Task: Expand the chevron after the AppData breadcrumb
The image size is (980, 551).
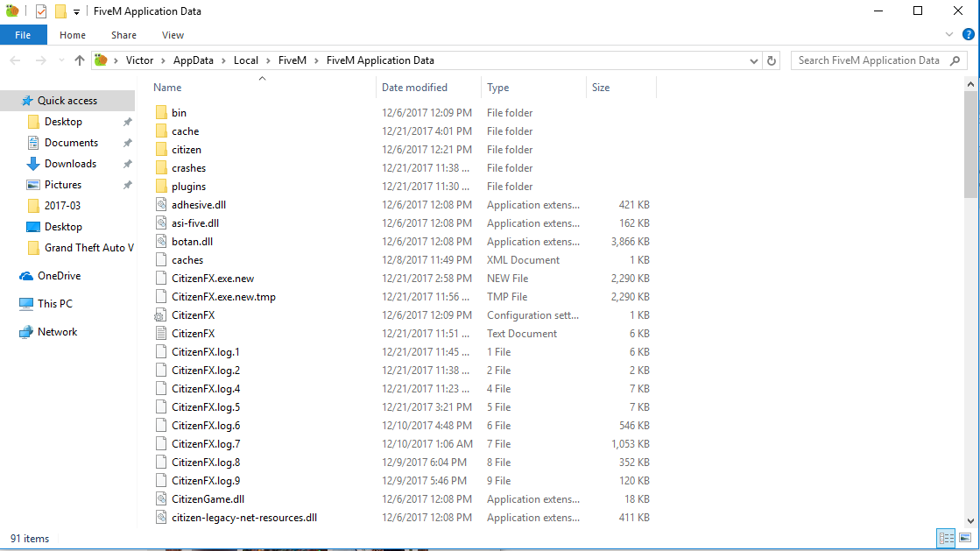Action: (x=223, y=60)
